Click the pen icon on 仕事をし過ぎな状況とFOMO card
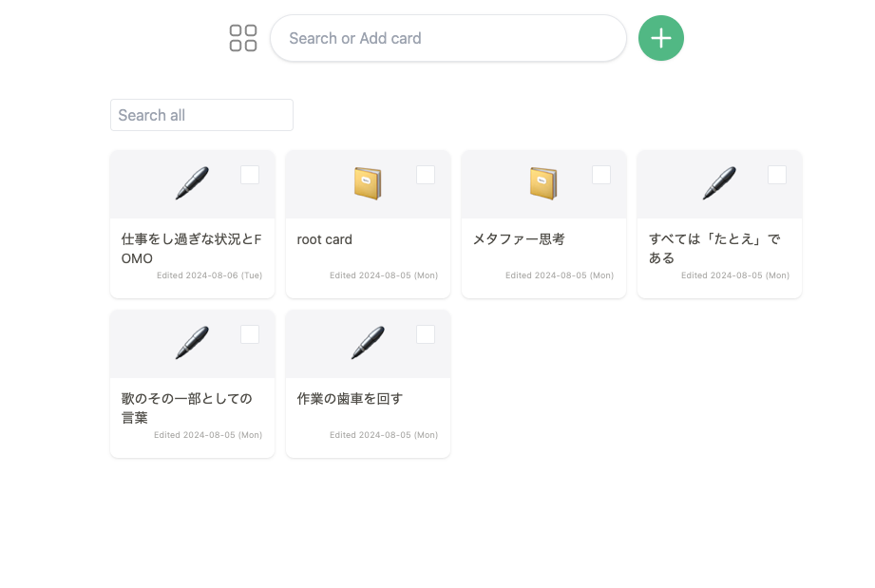The image size is (875, 588). click(192, 183)
